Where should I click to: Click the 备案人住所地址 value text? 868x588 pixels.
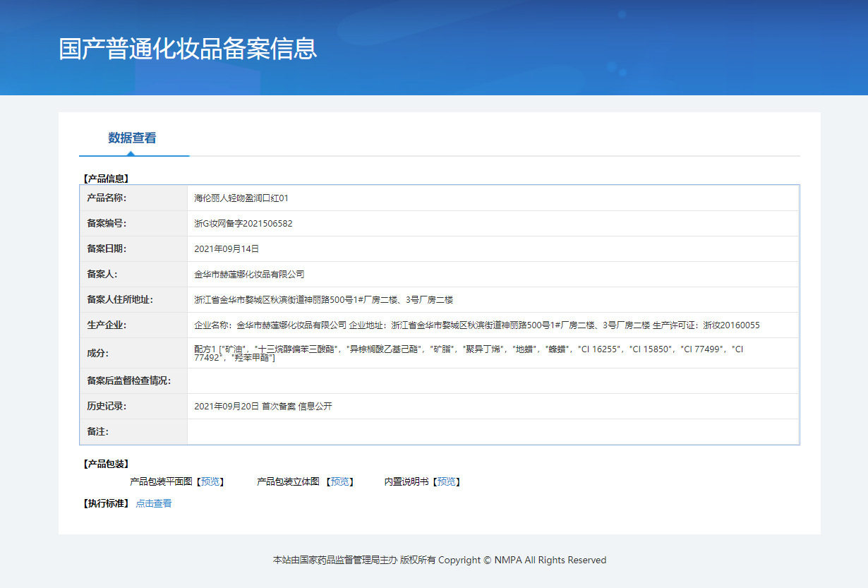(x=323, y=299)
